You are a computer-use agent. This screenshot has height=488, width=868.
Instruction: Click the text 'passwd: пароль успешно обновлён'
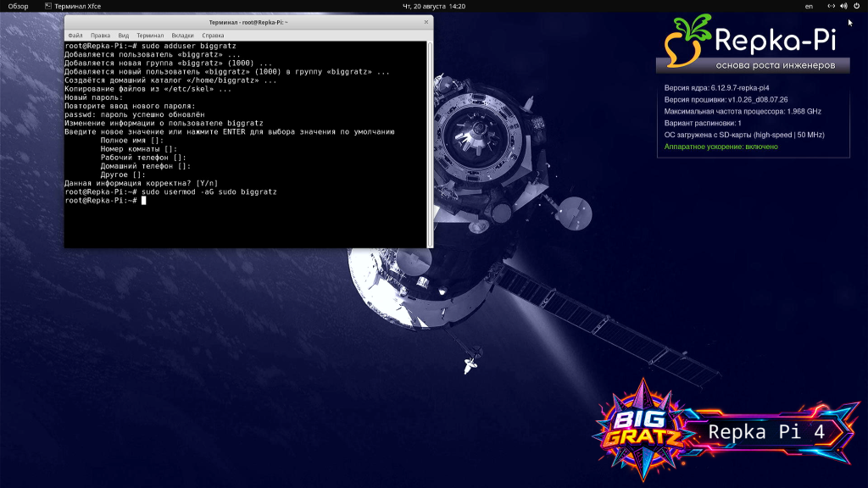click(x=135, y=114)
